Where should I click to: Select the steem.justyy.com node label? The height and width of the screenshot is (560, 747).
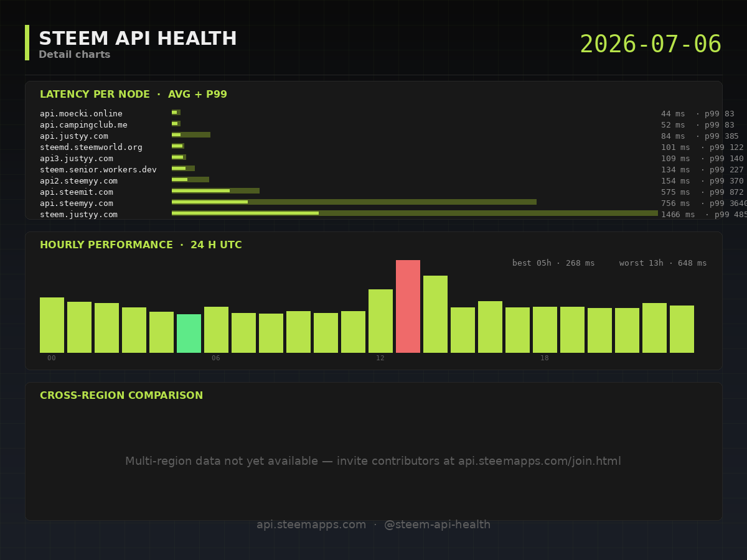pyautogui.click(x=78, y=215)
